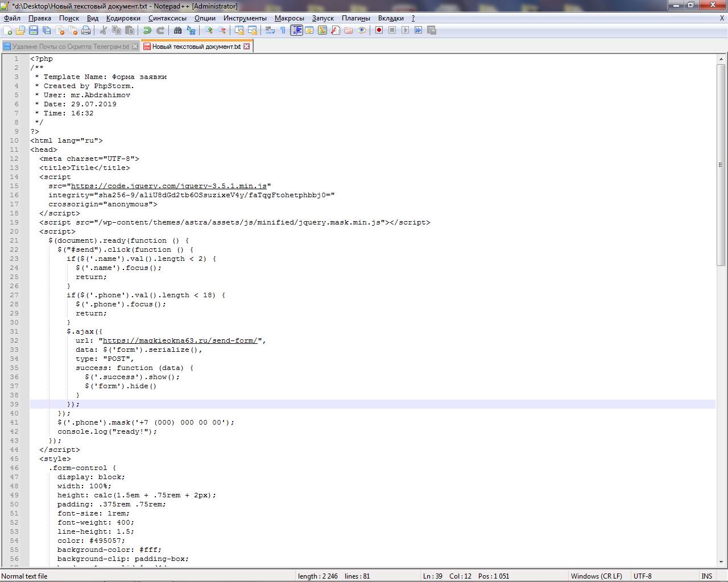Click the Close All documents icon
This screenshot has width=728, height=582.
click(73, 30)
